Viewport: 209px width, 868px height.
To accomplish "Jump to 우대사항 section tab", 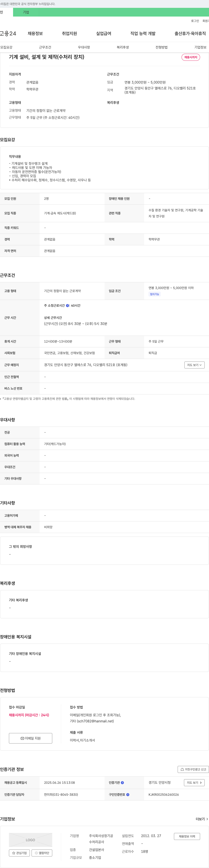I will pyautogui.click(x=84, y=47).
